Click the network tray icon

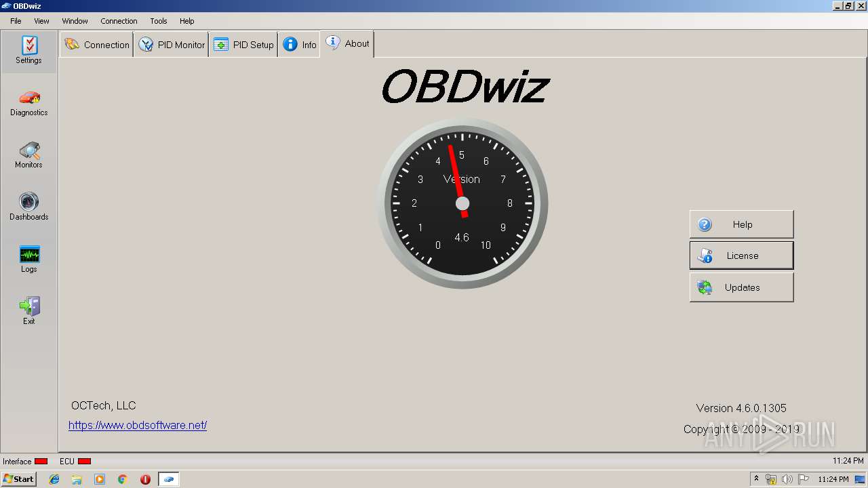pos(771,479)
